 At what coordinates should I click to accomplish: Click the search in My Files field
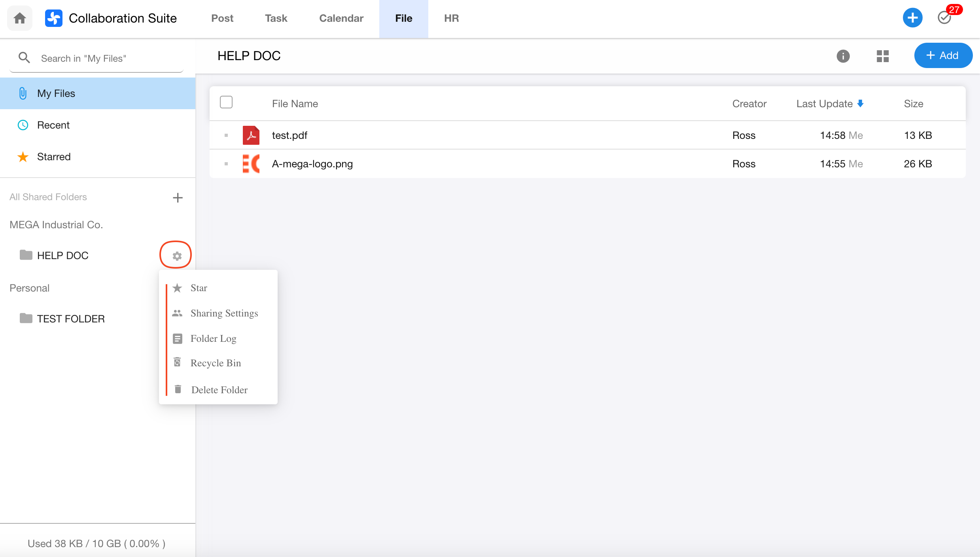coord(103,59)
